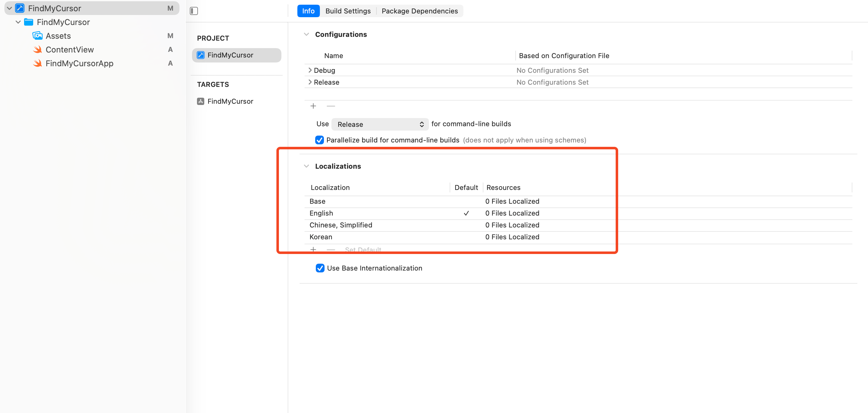Switch to the Build Settings tab
Viewport: 868px width, 413px height.
[348, 11]
